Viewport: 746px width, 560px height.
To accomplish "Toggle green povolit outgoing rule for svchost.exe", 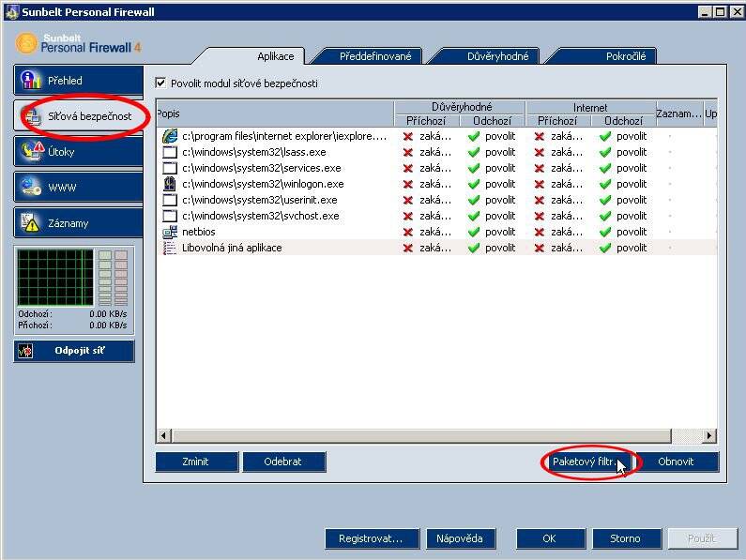I will point(474,216).
